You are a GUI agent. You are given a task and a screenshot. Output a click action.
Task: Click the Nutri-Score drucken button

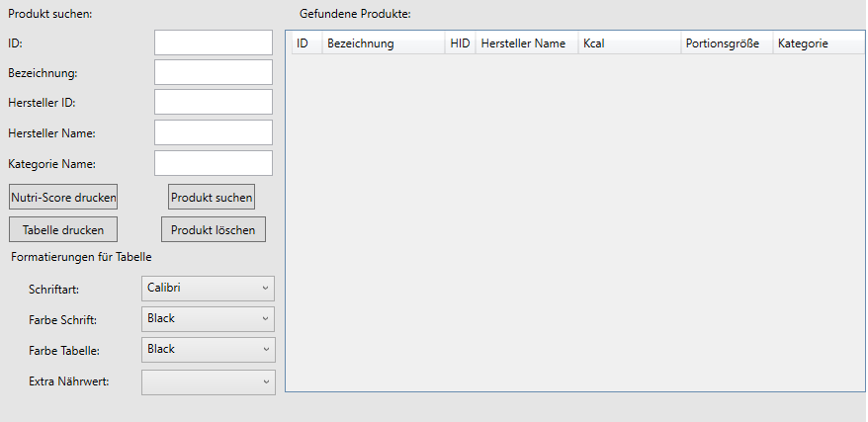(63, 197)
